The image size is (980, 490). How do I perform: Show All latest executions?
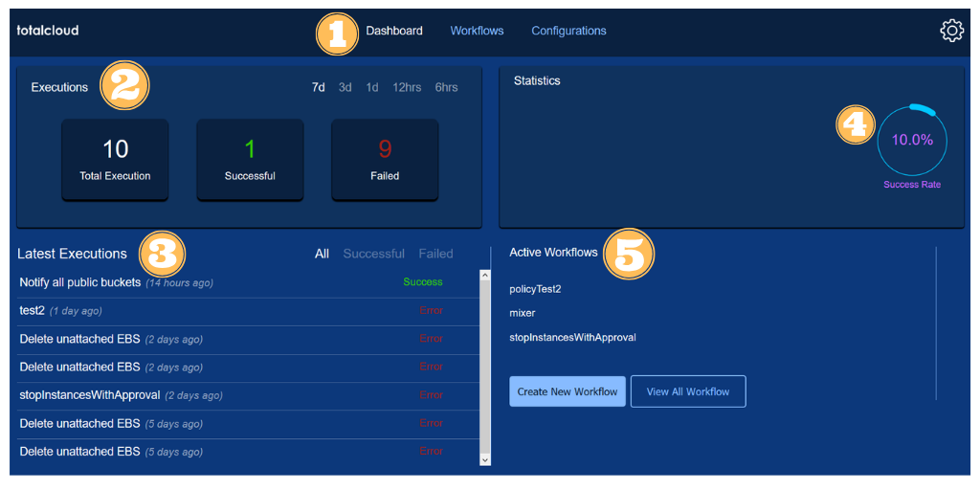pyautogui.click(x=322, y=254)
